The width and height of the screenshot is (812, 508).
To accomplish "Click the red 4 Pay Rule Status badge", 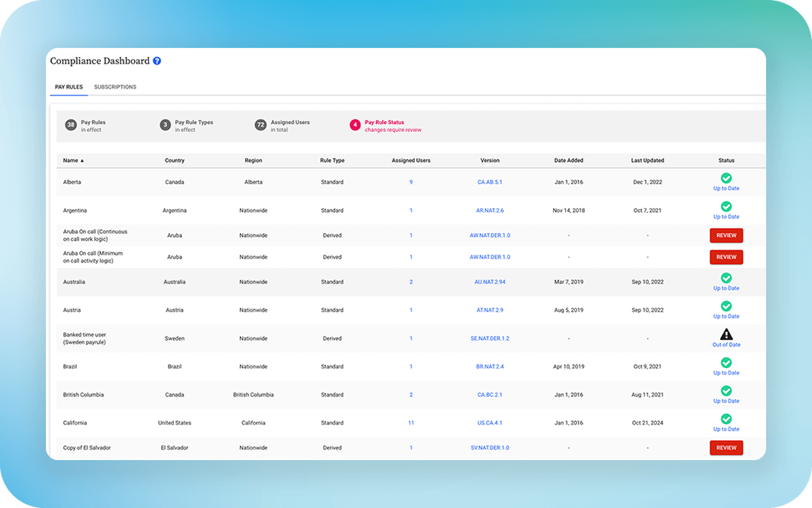I will tap(355, 125).
